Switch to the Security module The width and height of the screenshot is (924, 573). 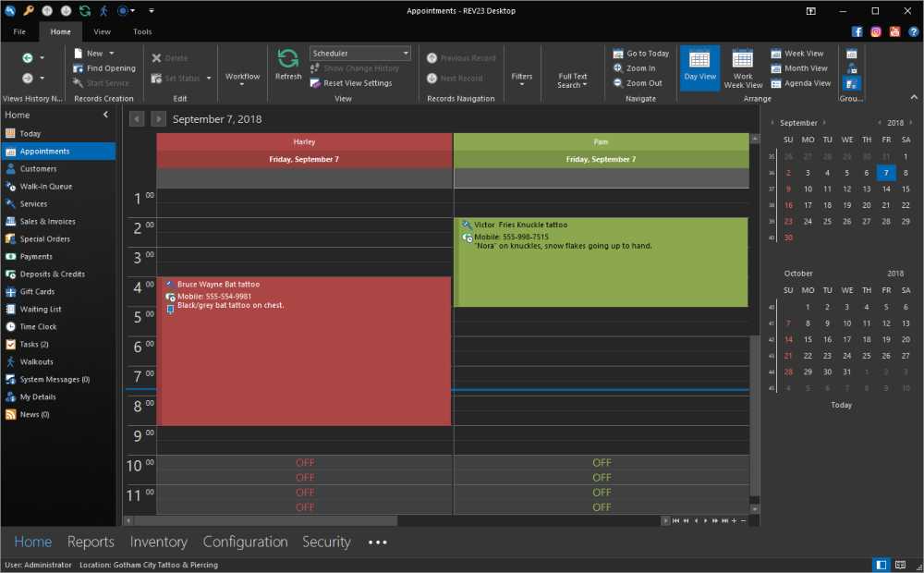pos(326,542)
